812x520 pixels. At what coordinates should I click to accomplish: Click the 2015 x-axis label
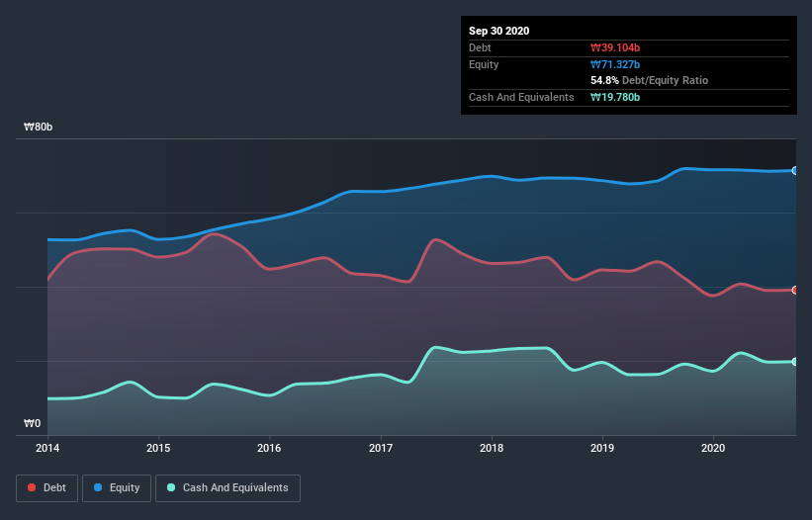[158, 448]
